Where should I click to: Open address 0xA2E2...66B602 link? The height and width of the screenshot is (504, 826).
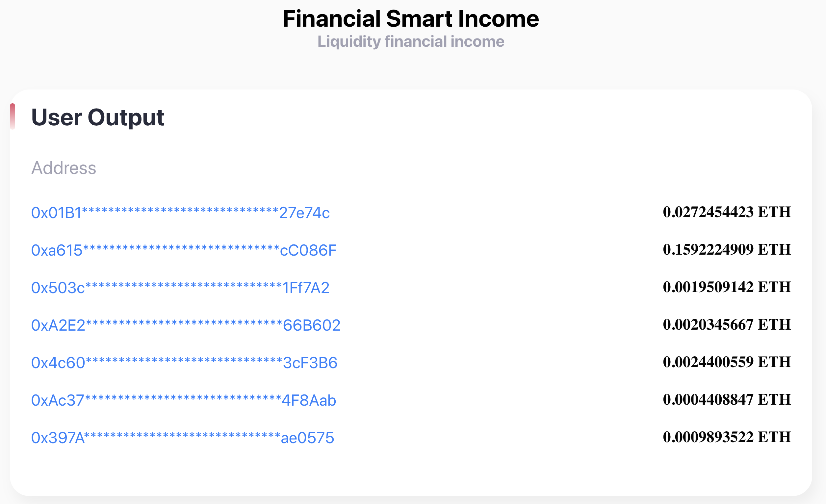(186, 325)
